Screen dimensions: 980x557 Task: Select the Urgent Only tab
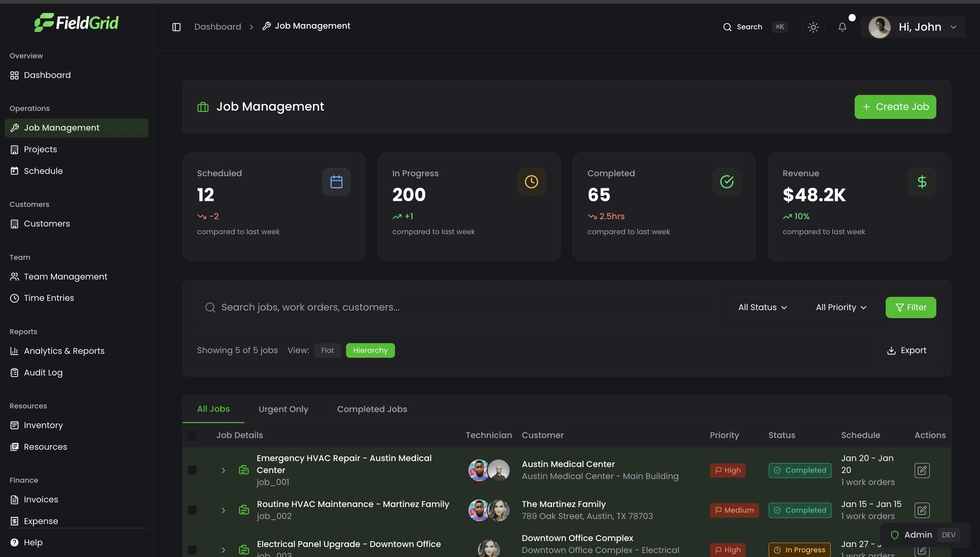coord(283,409)
